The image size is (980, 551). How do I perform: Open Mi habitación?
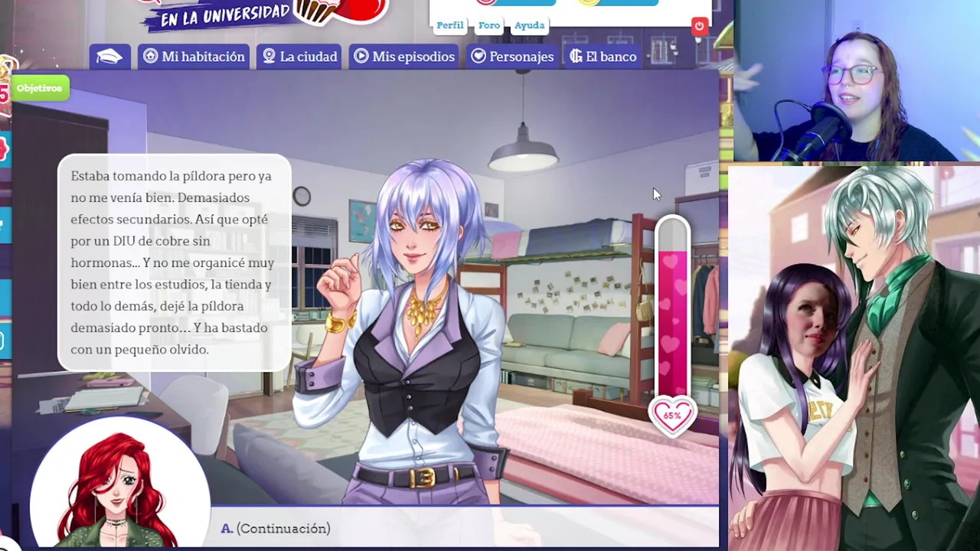[194, 57]
